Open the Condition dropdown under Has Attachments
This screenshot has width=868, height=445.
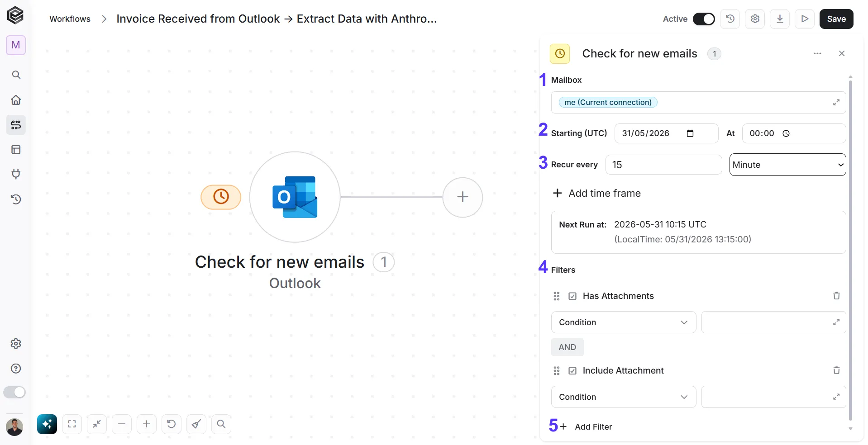pos(624,322)
